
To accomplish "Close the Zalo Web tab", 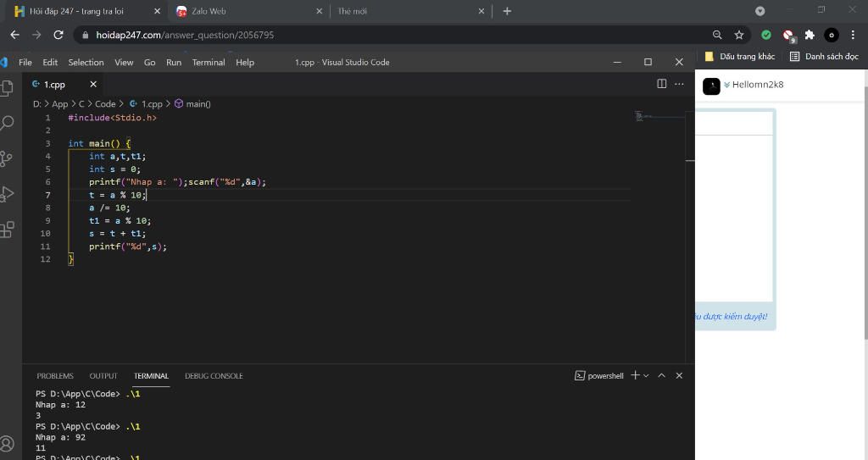I will click(x=320, y=11).
